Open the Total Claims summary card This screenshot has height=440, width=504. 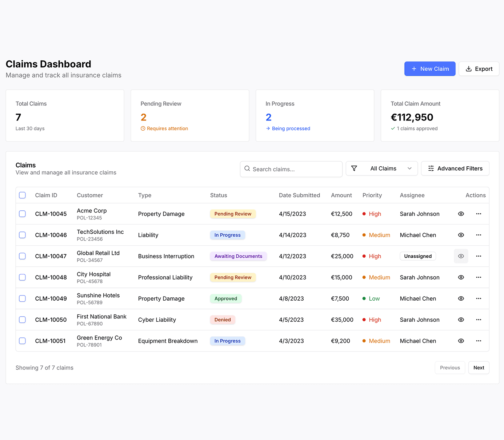point(65,115)
